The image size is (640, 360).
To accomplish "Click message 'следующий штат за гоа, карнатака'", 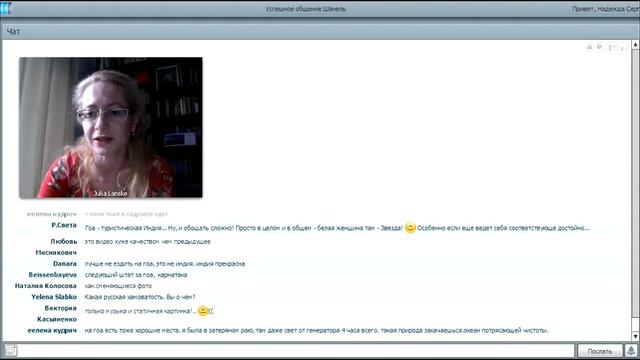I will 136,275.
